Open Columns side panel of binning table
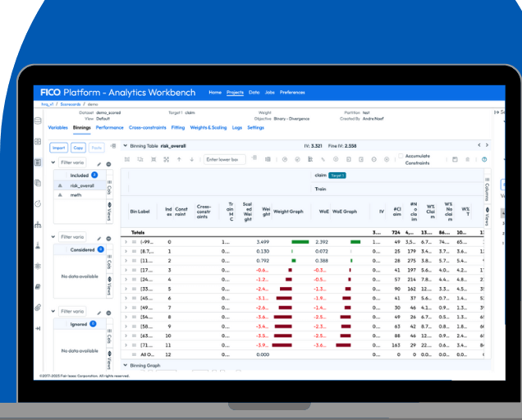The height and width of the screenshot is (420, 522). 487,189
